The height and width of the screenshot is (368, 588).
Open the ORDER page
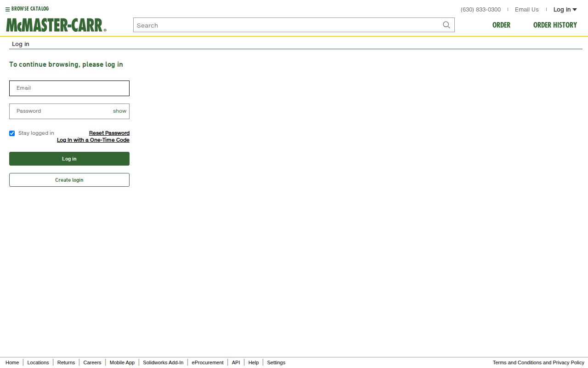pos(501,25)
